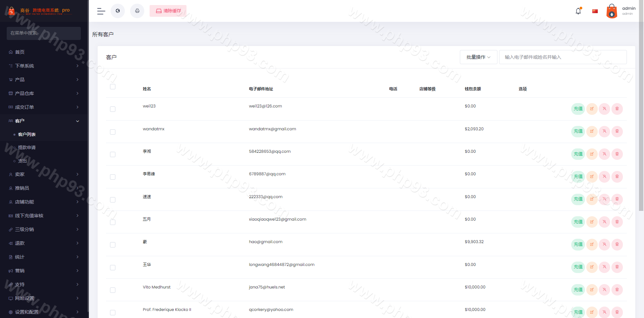The height and width of the screenshot is (318, 644).
Task: Click the admin profile avatar
Action: click(x=612, y=11)
